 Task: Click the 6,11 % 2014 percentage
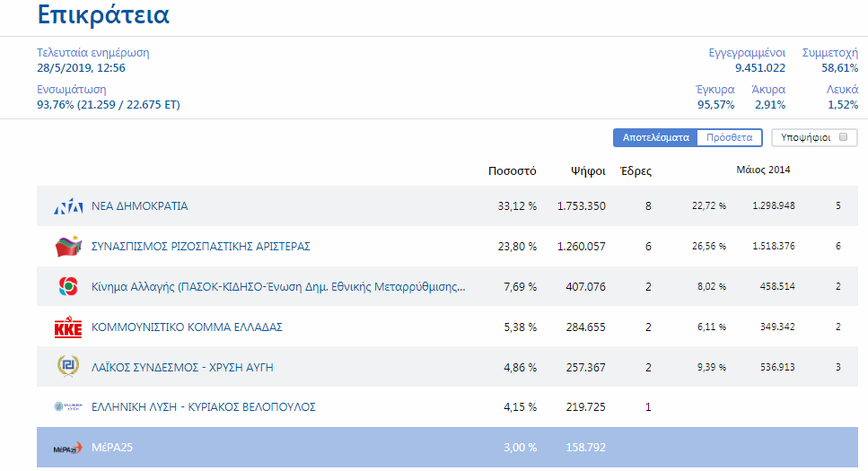tap(711, 327)
